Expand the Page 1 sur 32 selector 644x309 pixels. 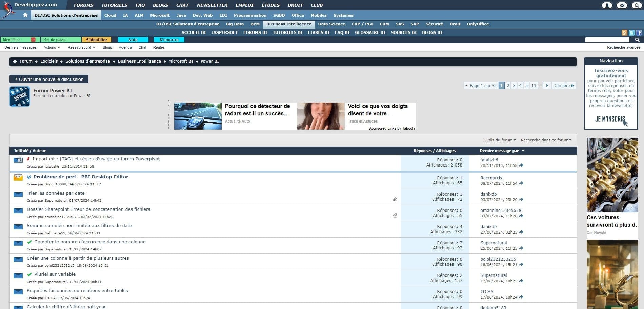coord(480,86)
